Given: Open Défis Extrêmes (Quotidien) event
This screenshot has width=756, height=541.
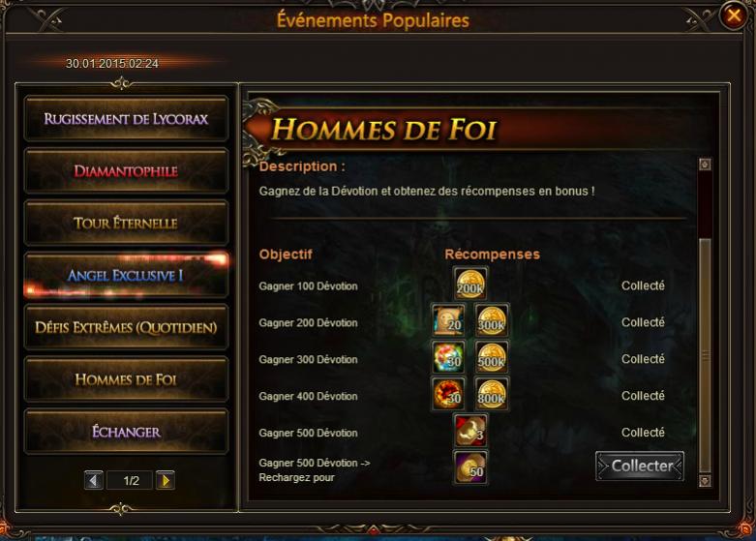Looking at the screenshot, I should (x=126, y=327).
